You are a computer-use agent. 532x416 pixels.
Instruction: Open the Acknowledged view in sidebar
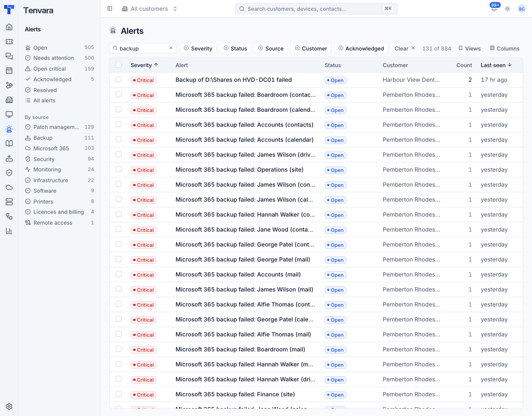coord(59,79)
